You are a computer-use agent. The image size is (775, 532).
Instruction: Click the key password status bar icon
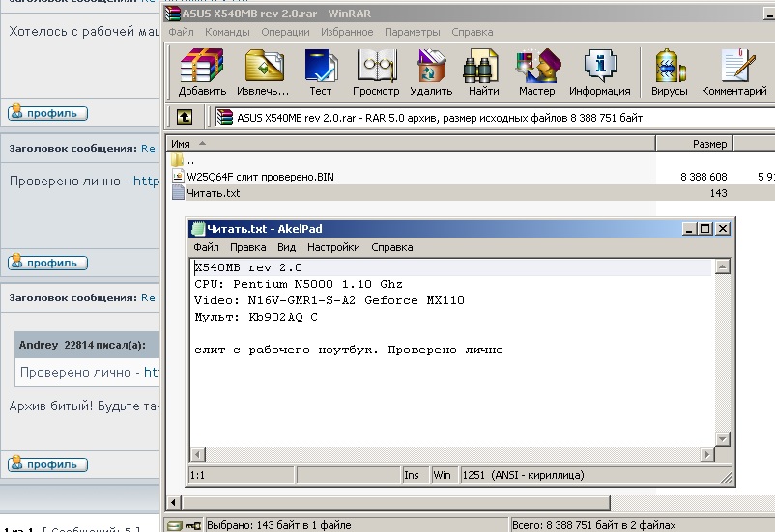pyautogui.click(x=192, y=525)
